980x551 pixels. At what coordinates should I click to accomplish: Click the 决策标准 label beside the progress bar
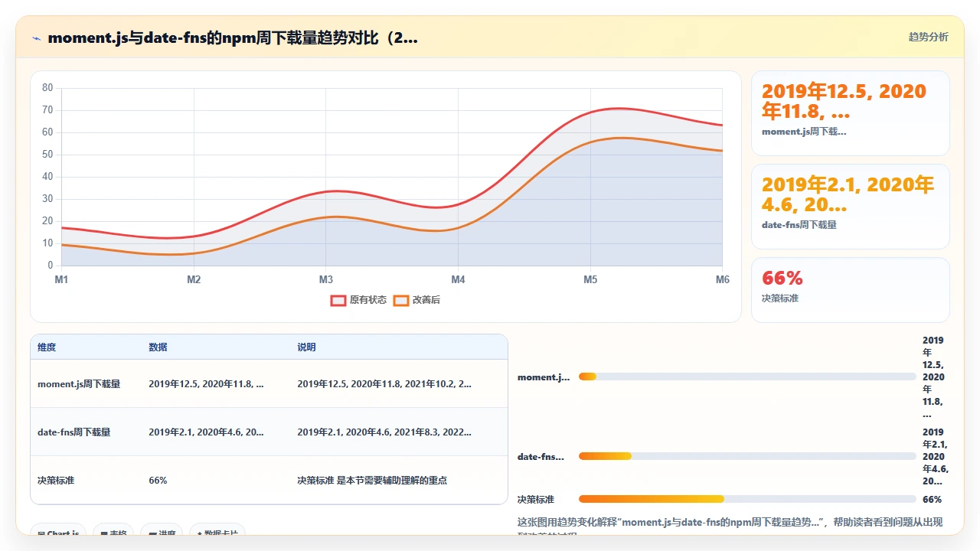click(x=536, y=499)
